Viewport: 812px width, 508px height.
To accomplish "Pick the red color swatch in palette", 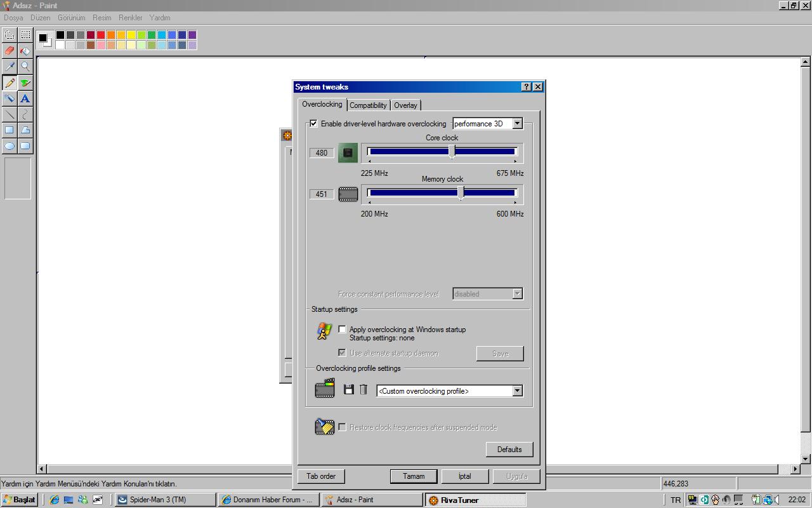I will [x=101, y=35].
